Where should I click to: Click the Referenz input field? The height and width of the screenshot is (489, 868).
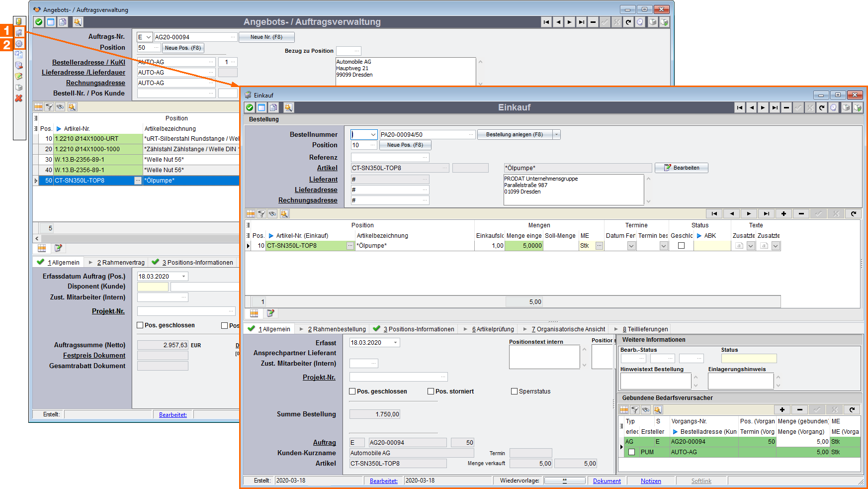390,158
